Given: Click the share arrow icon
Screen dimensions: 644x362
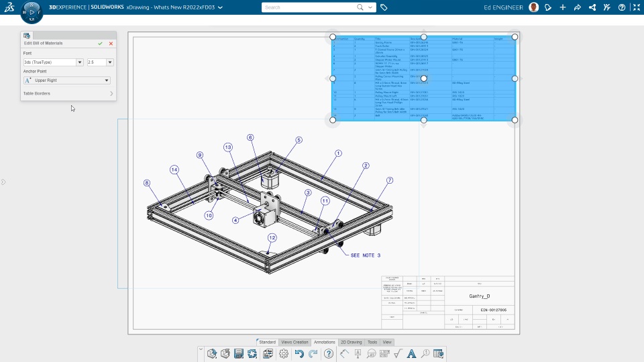Looking at the screenshot, I should 578,7.
